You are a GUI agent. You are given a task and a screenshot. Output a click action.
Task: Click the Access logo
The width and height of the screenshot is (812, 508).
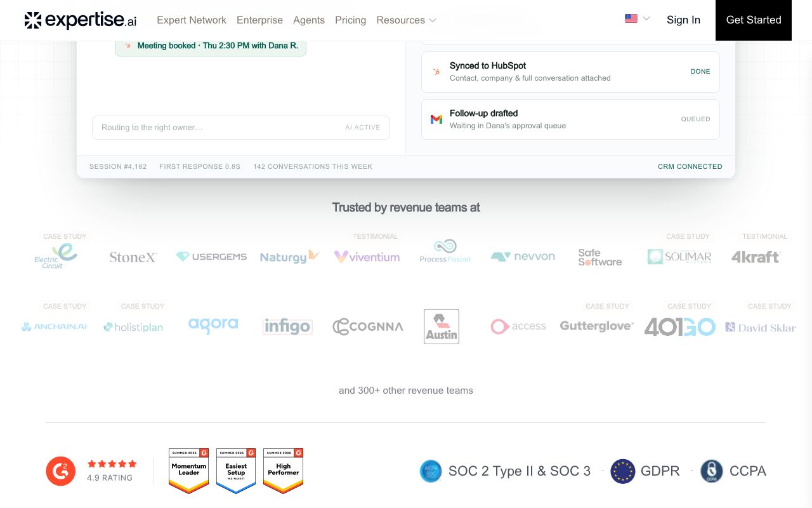click(518, 326)
